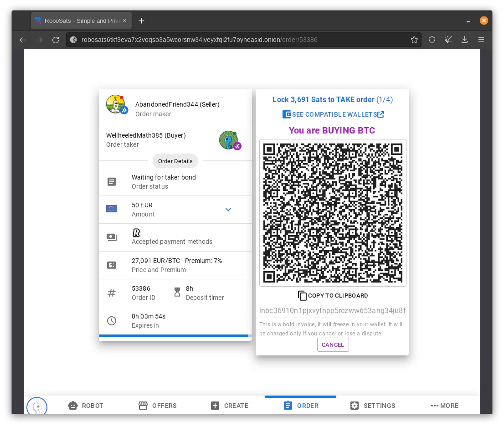Click the EUR flag icon

tap(112, 209)
